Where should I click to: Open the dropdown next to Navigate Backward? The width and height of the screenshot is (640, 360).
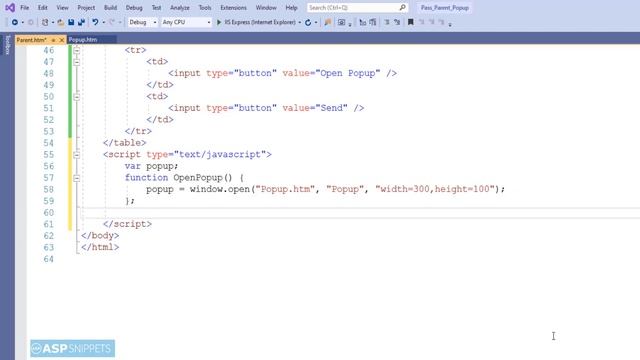click(23, 23)
